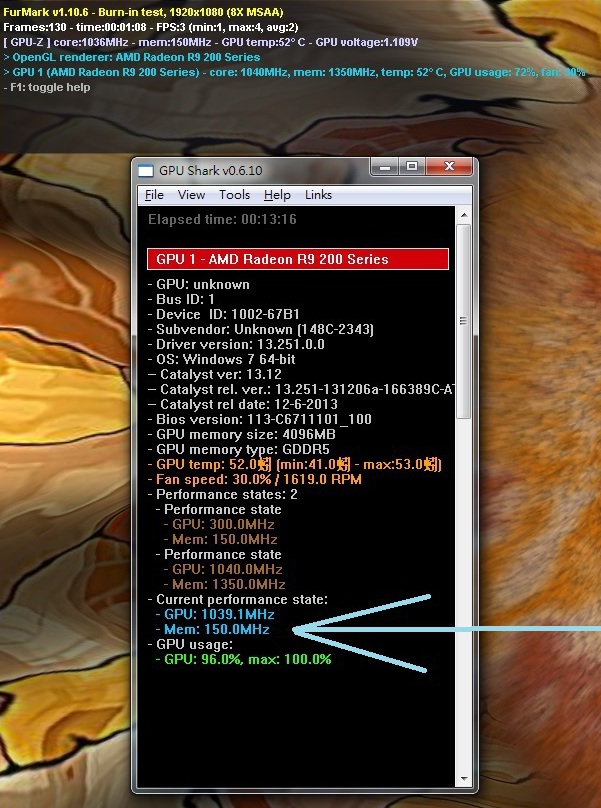Click the green GPU: 96.0% usage value
The height and width of the screenshot is (808, 601).
coord(243,660)
